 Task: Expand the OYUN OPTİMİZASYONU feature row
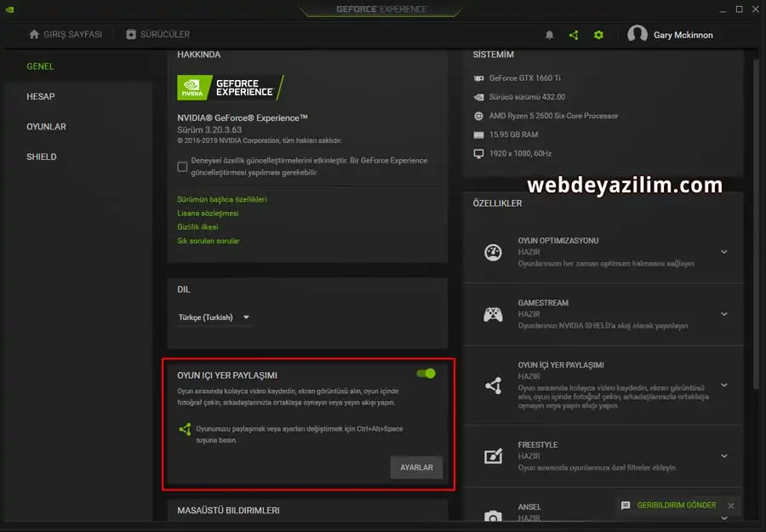point(724,252)
